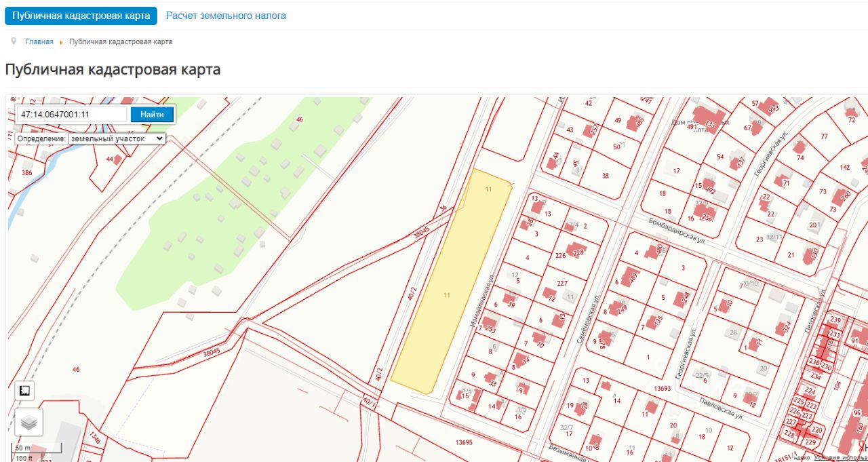
Task: Select parcel number 13695 on map
Action: pos(464,442)
